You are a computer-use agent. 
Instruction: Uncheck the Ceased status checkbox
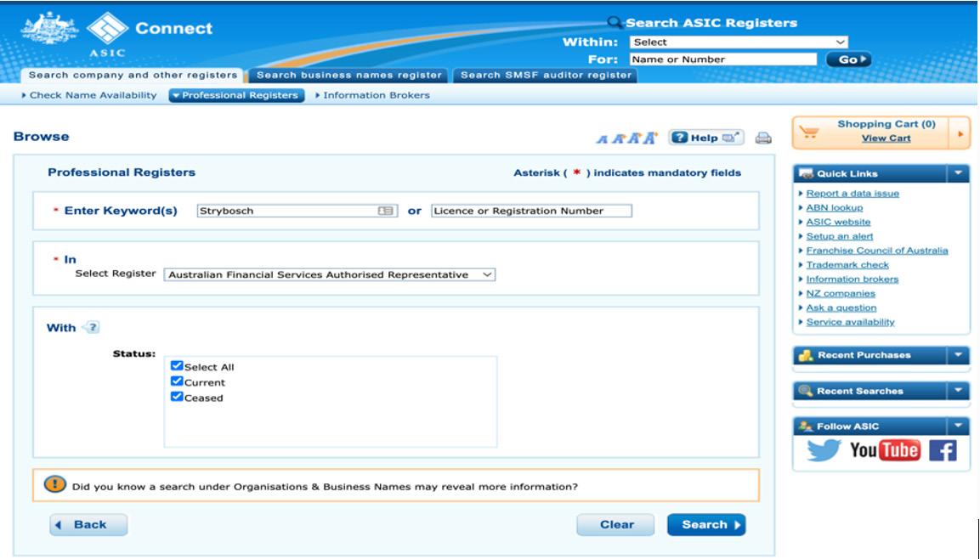click(x=177, y=397)
